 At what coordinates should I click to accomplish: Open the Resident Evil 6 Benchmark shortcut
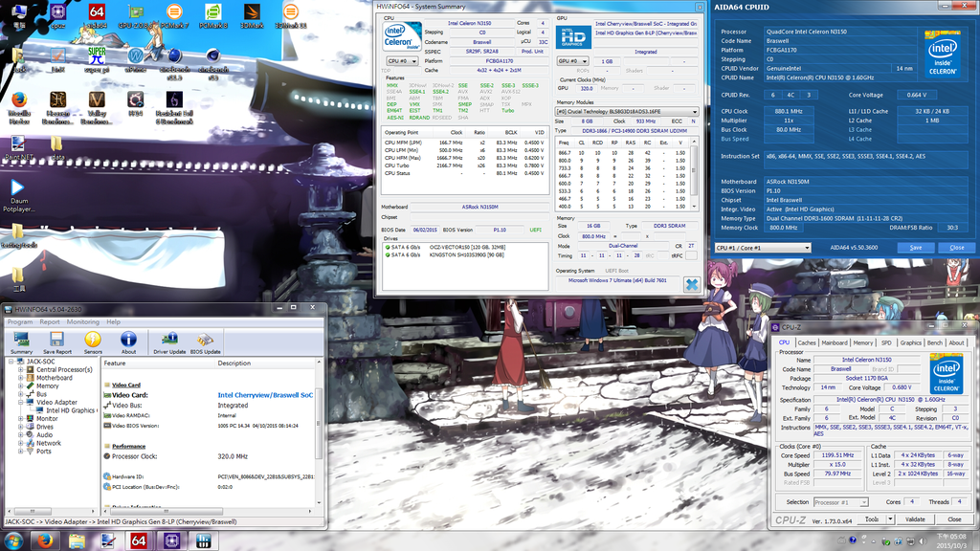point(174,107)
